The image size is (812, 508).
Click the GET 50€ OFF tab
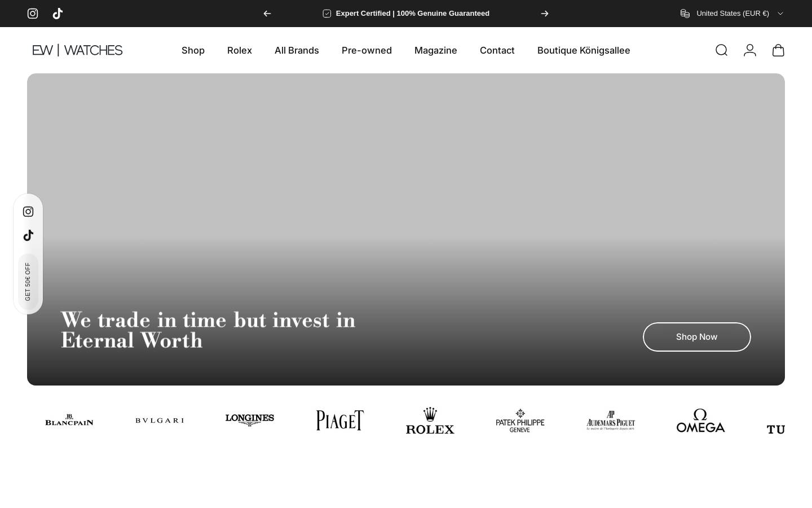[28, 282]
